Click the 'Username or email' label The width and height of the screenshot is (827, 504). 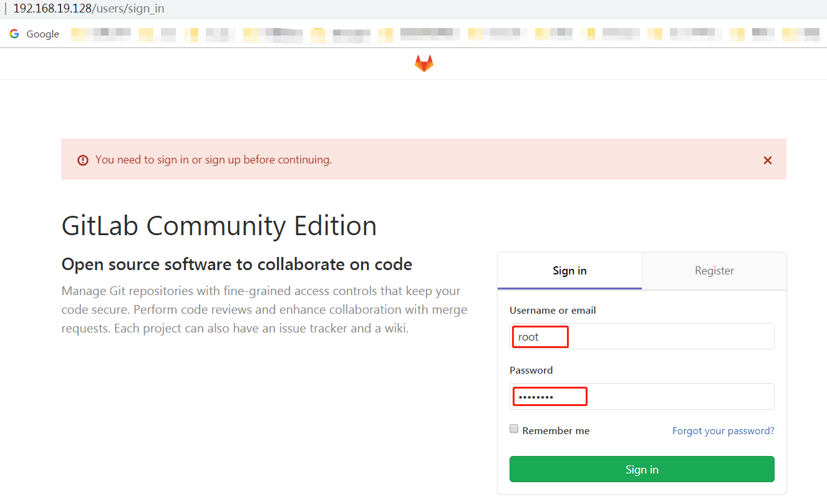(553, 310)
